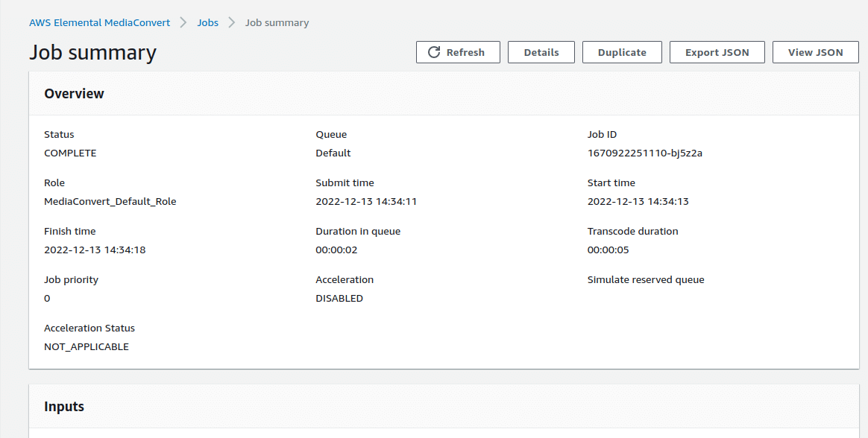Screen dimensions: 868x438
Task: Select the Job ID value 1670922251110-bj5z2a
Action: pyautogui.click(x=645, y=153)
